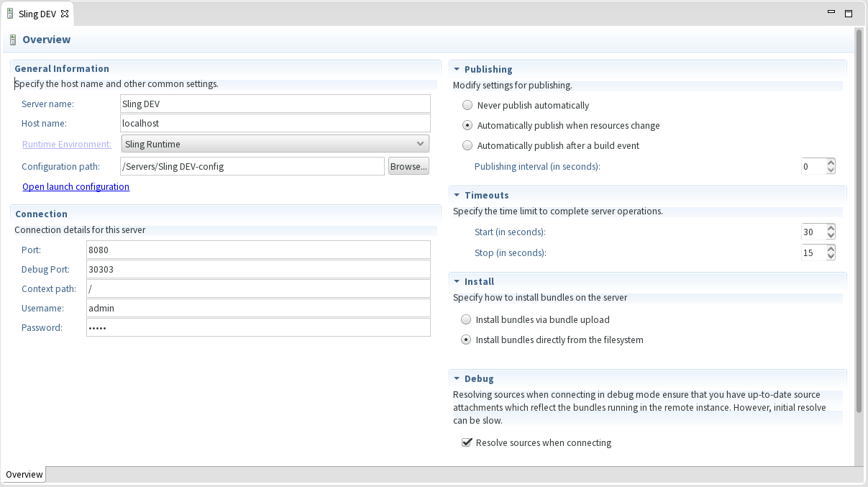Increase the Publishing interval value
Image resolution: width=868 pixels, height=487 pixels.
coord(831,163)
